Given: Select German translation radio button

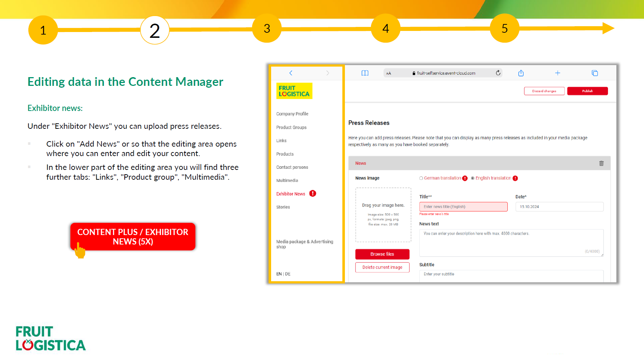Looking at the screenshot, I should pos(421,178).
